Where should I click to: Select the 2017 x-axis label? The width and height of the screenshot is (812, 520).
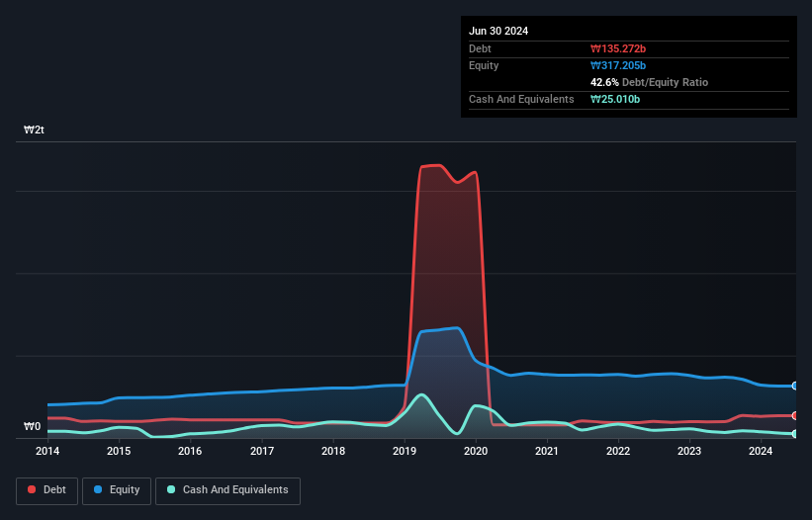click(x=262, y=451)
